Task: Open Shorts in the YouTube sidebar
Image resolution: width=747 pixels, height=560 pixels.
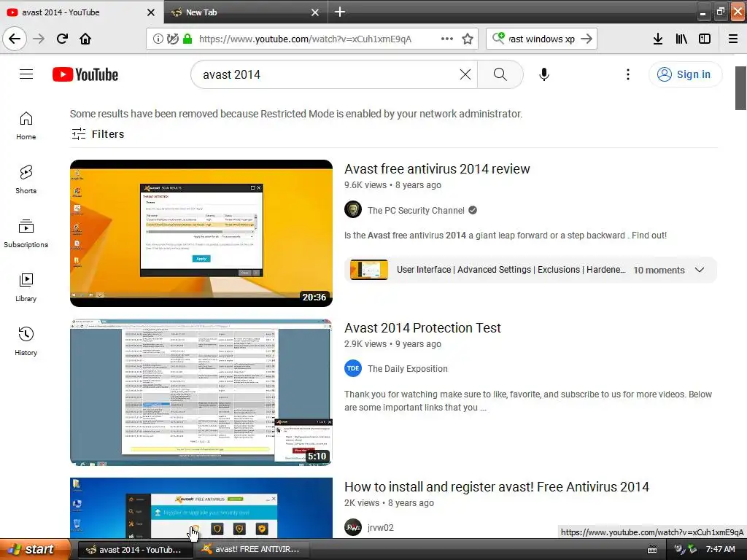Action: tap(26, 179)
